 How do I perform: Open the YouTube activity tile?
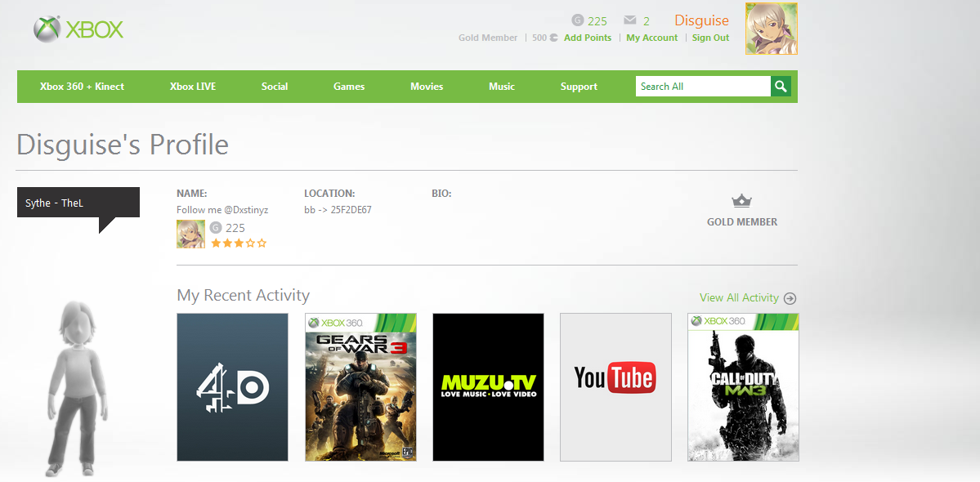click(615, 387)
